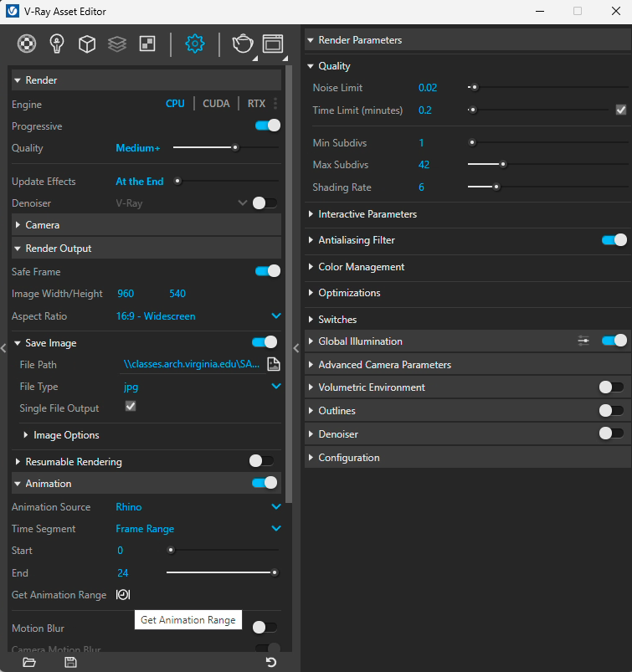632x672 pixels.
Task: Open the Lights tab icon
Action: pos(57,44)
